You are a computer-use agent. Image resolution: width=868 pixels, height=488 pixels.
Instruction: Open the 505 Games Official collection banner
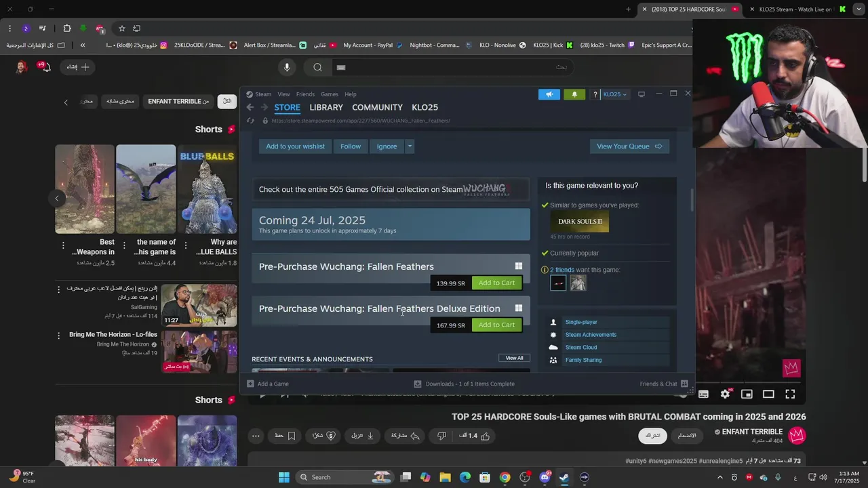point(391,189)
